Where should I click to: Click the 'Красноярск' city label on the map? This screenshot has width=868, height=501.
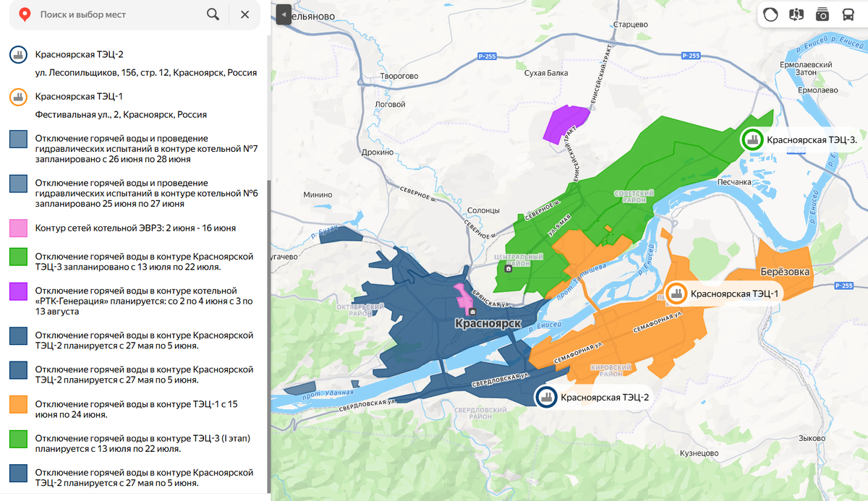[488, 324]
